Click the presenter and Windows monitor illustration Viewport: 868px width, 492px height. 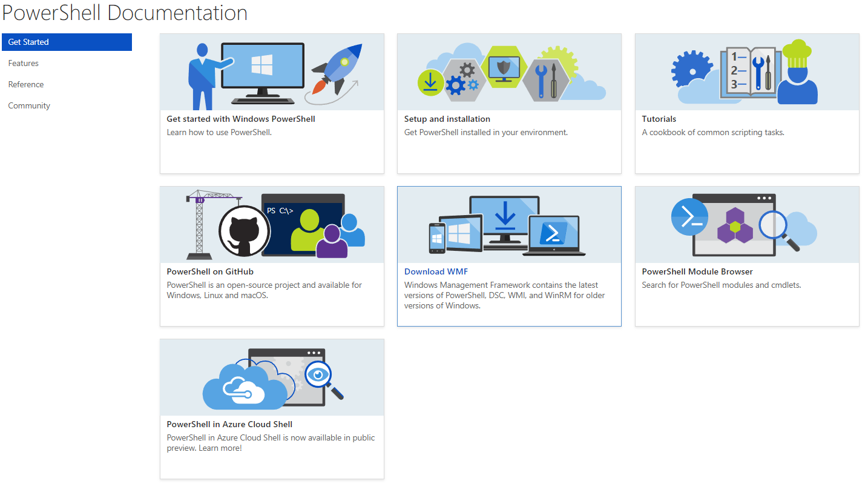pos(245,76)
